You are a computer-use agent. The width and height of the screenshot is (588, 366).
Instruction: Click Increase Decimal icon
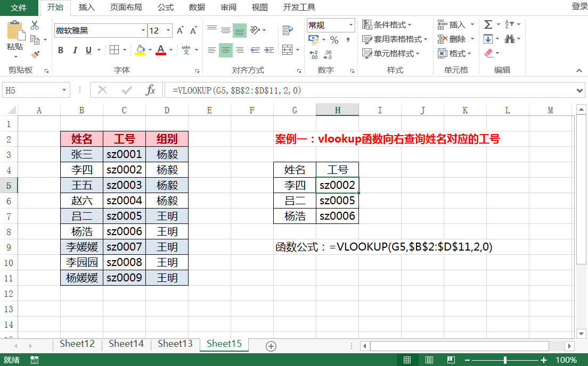314,55
